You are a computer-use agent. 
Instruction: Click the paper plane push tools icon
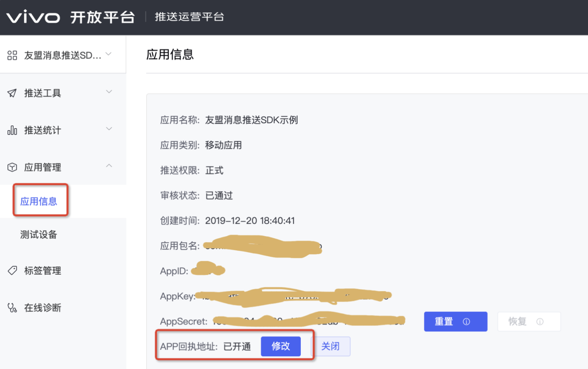click(x=12, y=93)
